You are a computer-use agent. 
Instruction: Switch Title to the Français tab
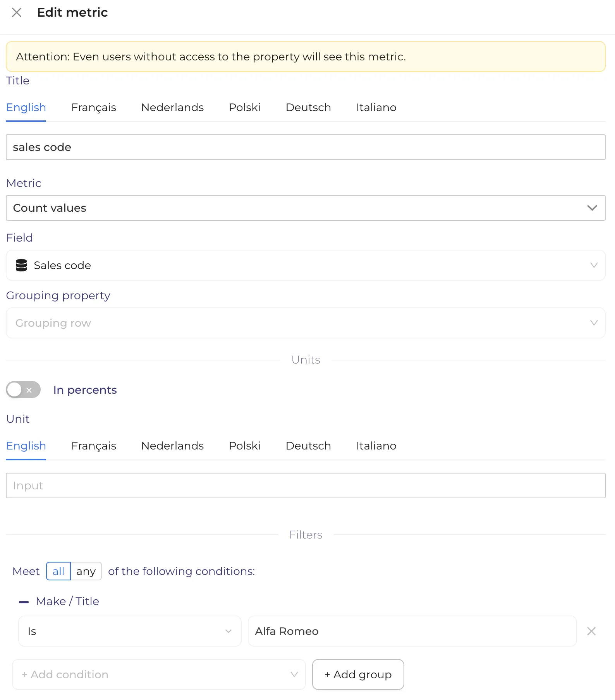(94, 108)
